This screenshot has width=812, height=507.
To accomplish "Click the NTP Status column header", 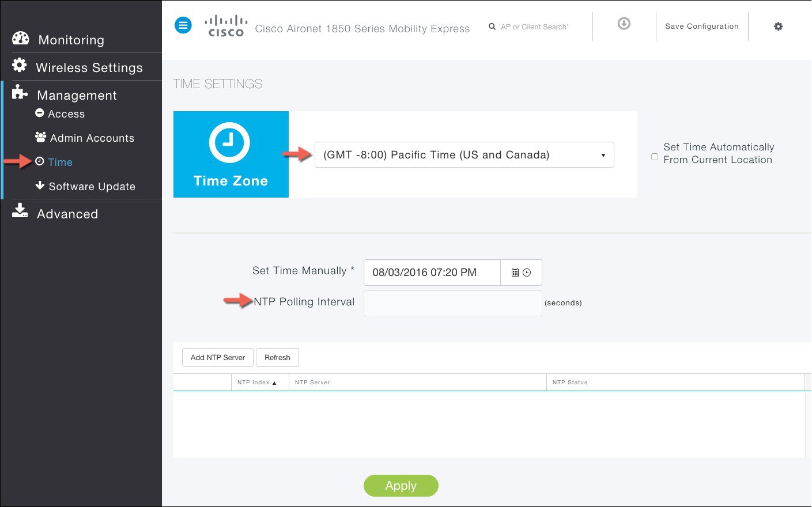I will [x=675, y=383].
